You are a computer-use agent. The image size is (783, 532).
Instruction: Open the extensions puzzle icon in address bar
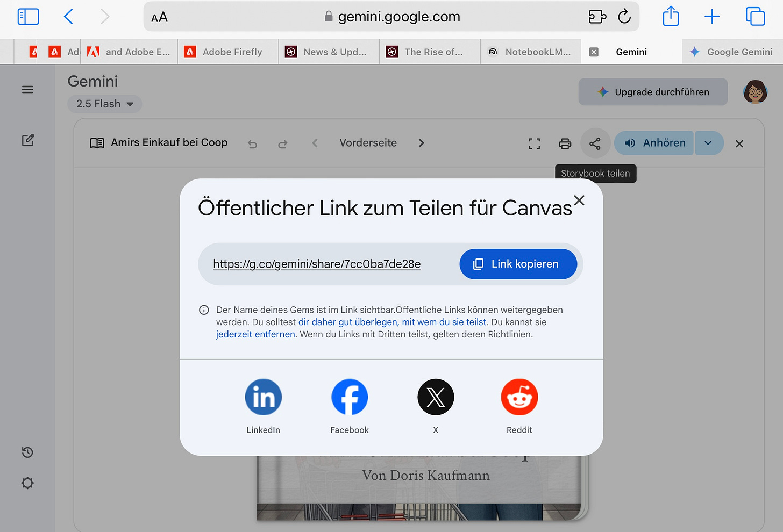597,17
